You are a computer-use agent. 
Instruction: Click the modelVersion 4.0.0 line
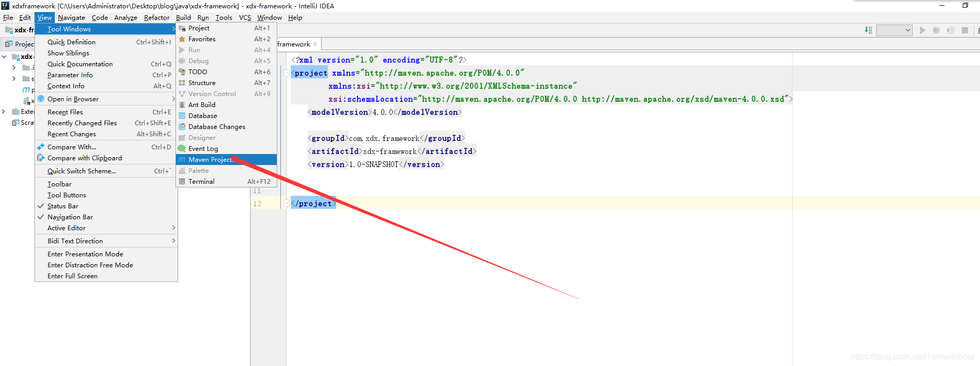[x=384, y=112]
